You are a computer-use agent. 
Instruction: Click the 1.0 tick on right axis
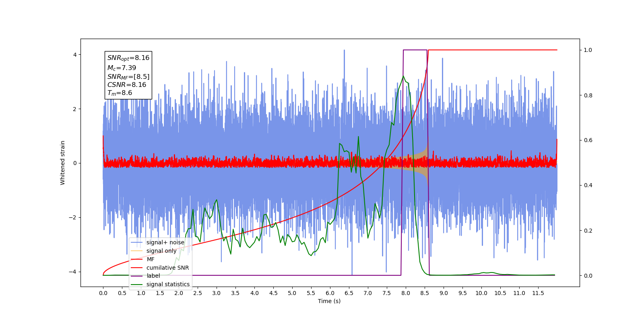588,50
